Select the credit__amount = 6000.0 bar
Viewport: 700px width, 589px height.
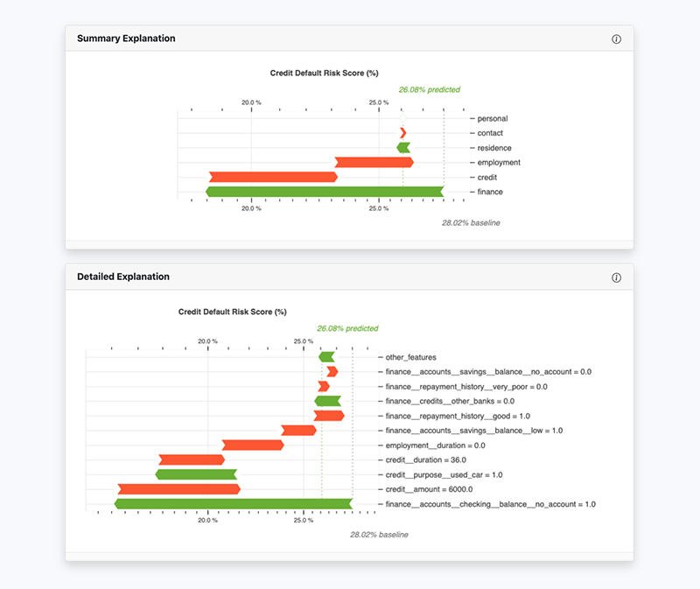click(179, 489)
